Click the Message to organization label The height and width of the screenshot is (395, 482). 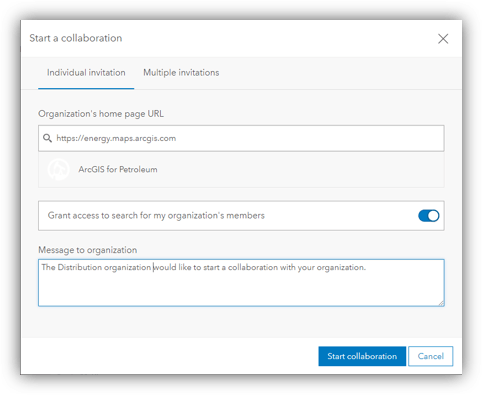tap(88, 250)
